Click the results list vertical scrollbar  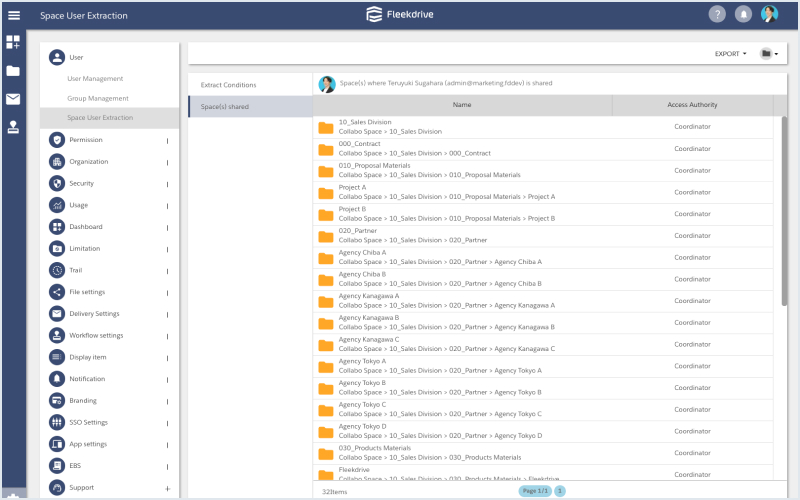(784, 211)
